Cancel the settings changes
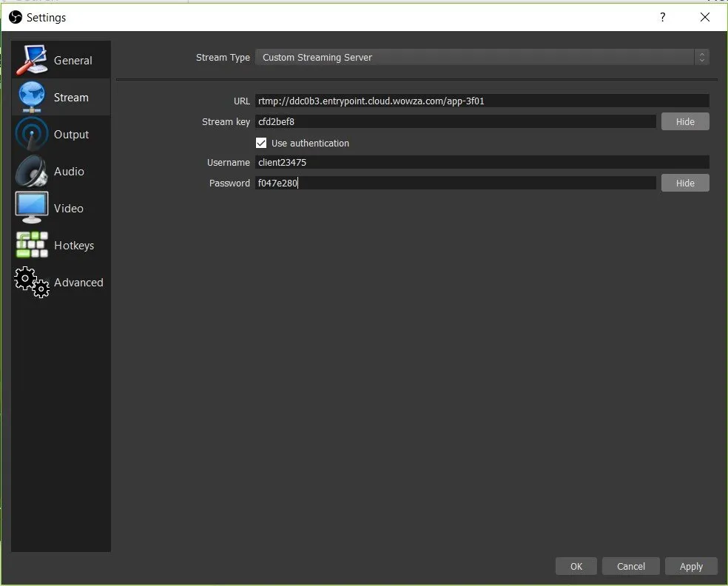Viewport: 728px width, 586px height. [x=630, y=566]
